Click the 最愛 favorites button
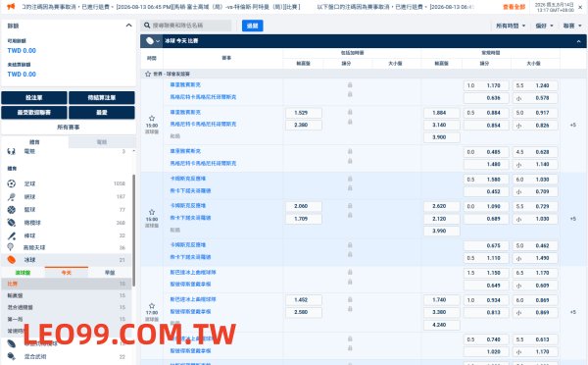This screenshot has height=365, width=588. click(x=102, y=113)
